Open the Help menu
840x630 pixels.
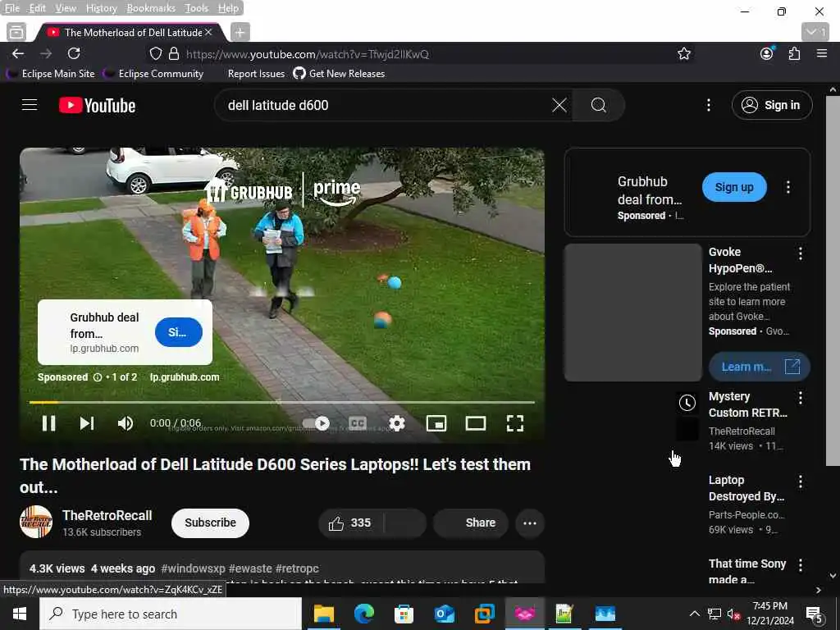(x=228, y=8)
